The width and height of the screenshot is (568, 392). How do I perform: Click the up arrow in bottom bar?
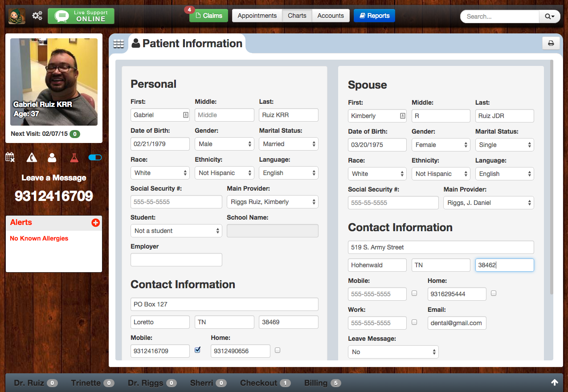pos(555,383)
